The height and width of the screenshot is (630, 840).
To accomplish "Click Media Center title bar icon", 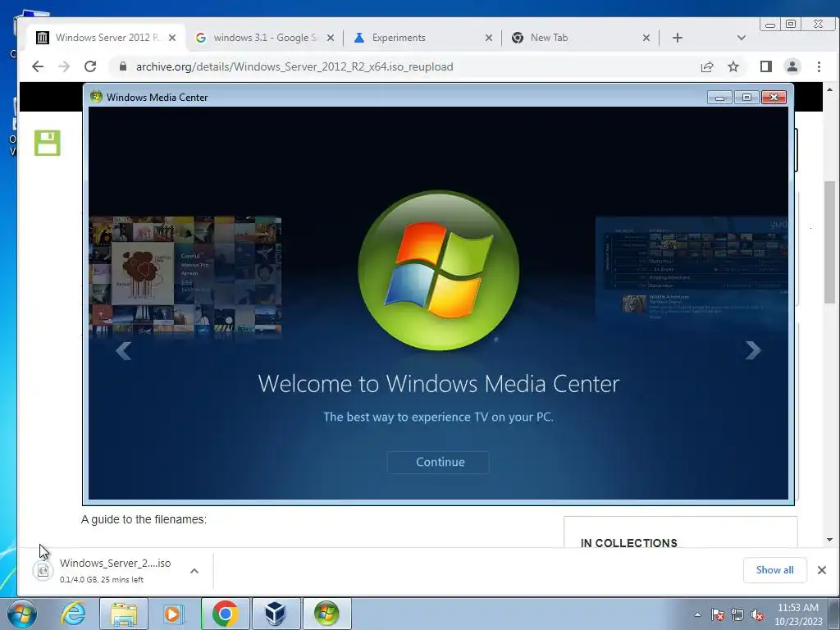I will pyautogui.click(x=97, y=97).
